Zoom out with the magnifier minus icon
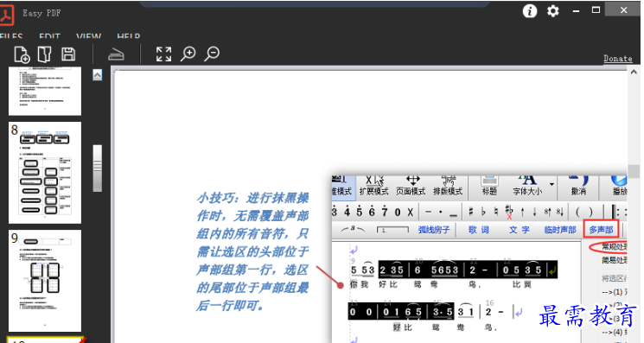Image resolution: width=644 pixels, height=343 pixels. pos(212,54)
